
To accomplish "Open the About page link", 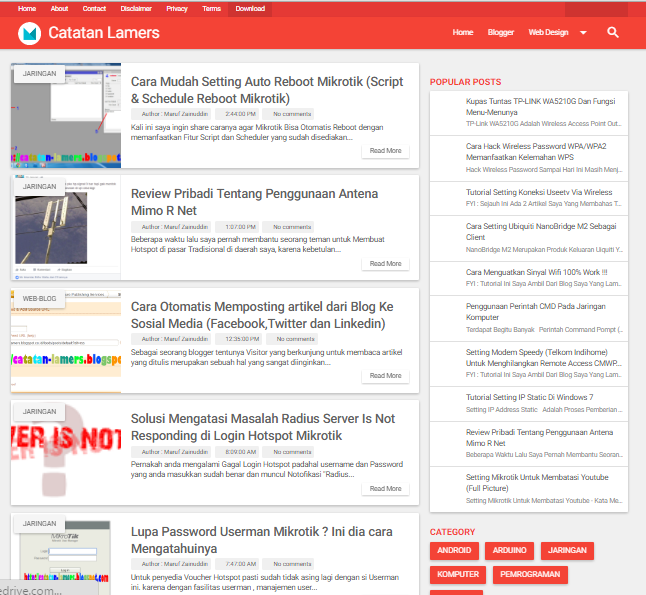I will coord(59,9).
